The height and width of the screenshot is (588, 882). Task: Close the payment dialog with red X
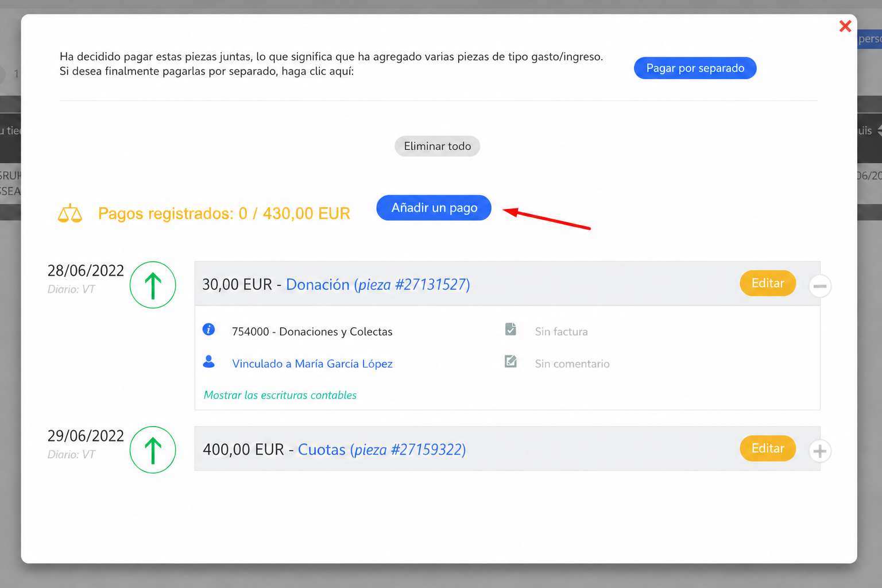(x=845, y=26)
